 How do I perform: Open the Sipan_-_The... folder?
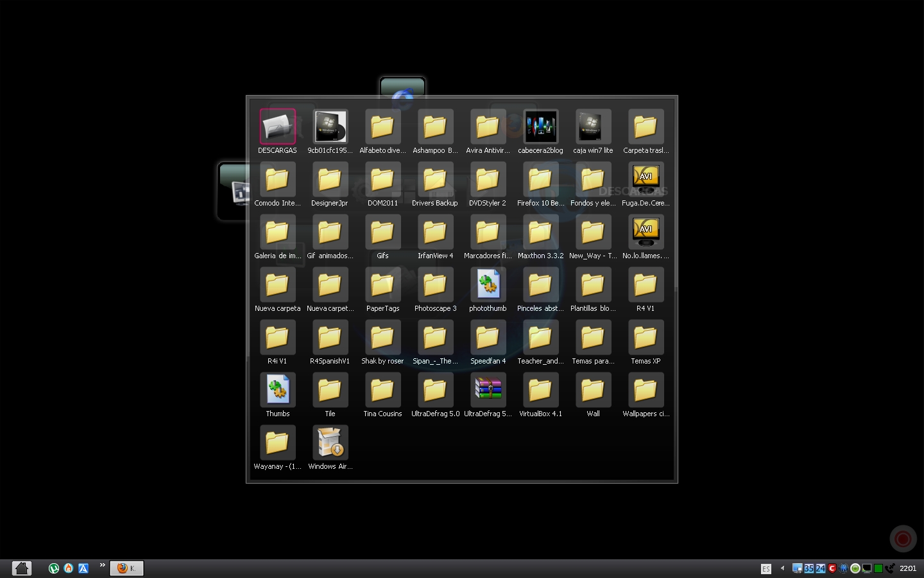pyautogui.click(x=435, y=337)
